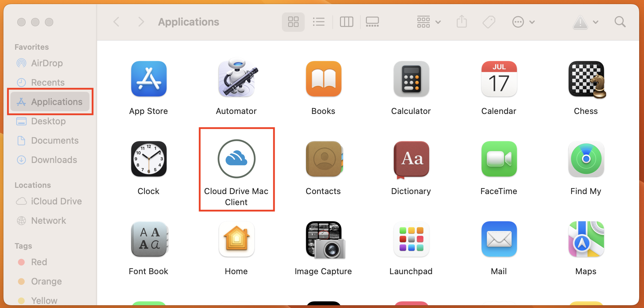This screenshot has width=644, height=308.
Task: Click the Clock app icon
Action: [x=149, y=159]
